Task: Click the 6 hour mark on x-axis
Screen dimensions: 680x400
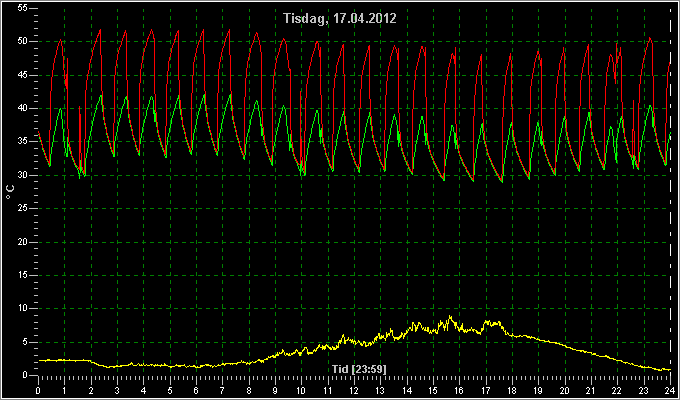Action: click(x=196, y=390)
